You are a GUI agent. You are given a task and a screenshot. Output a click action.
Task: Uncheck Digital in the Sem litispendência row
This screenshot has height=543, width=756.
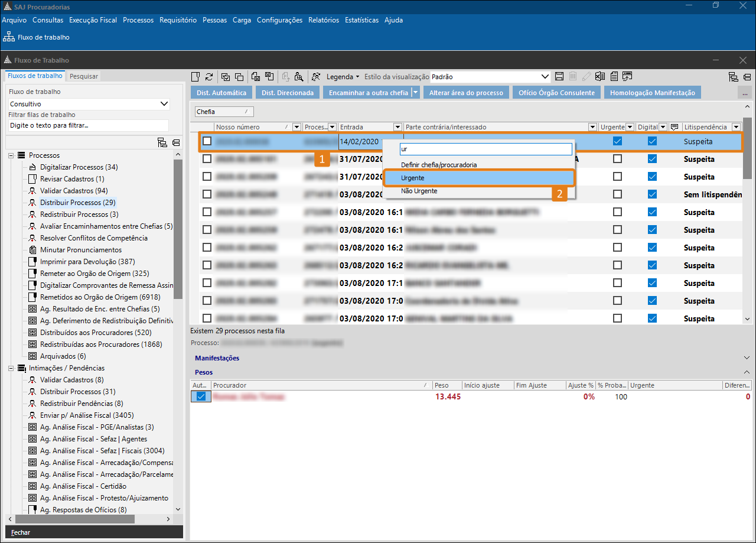pyautogui.click(x=652, y=194)
